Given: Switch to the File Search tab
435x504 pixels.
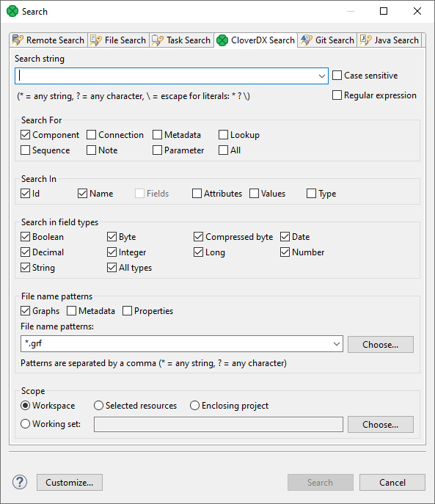Looking at the screenshot, I should (x=118, y=40).
